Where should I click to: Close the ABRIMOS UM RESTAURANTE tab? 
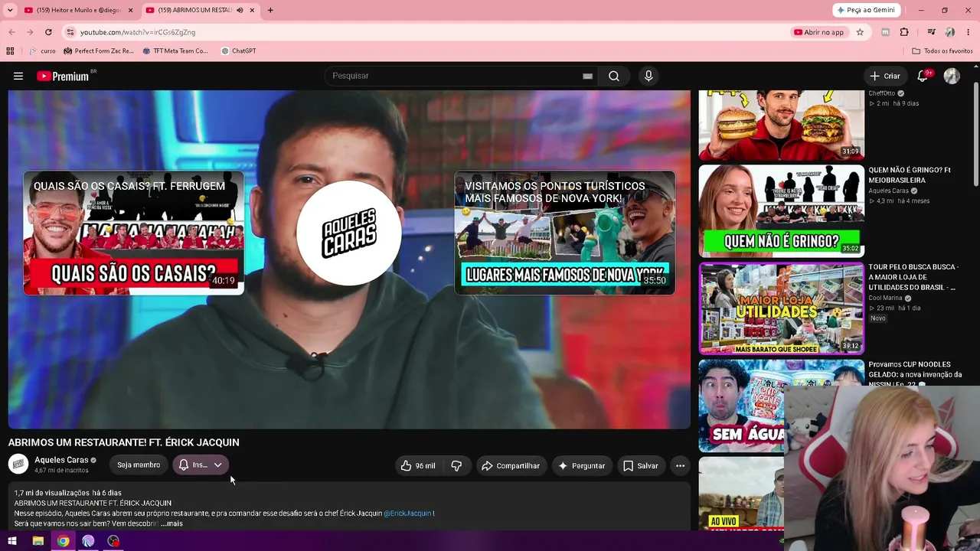pos(252,10)
